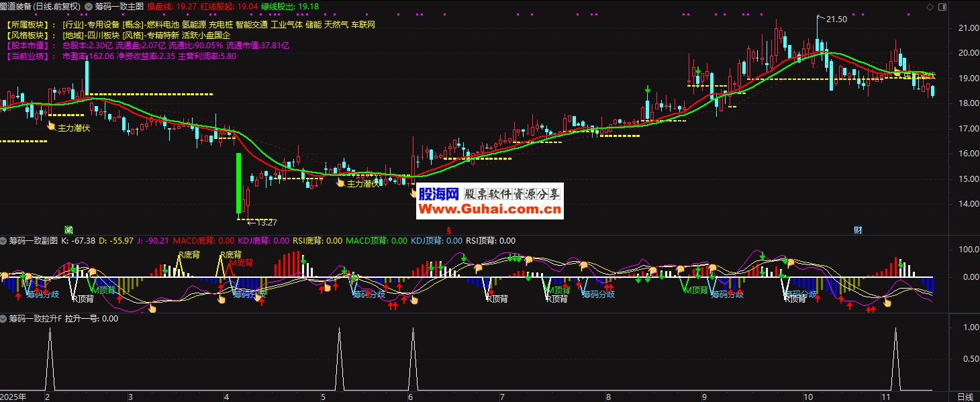Expand the 筹码一致副图 panel menu arrow
This screenshot has width=980, height=402.
4,240
